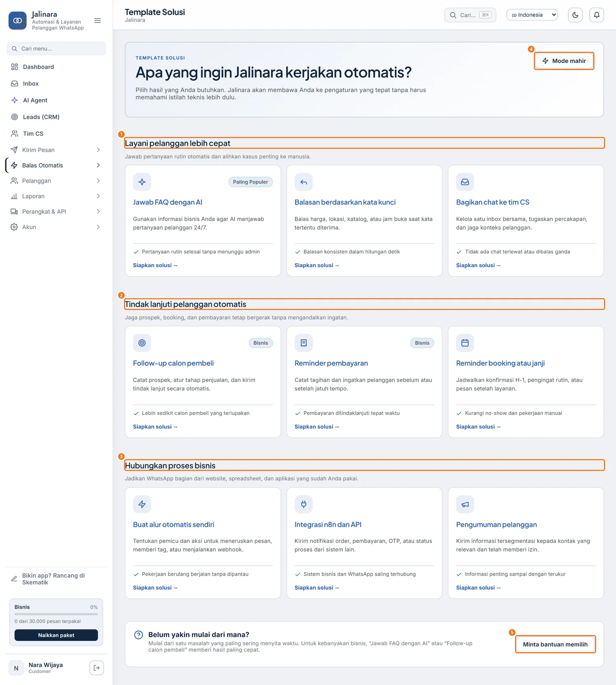Click the lightning icon on Buat alur otomatis card
The width and height of the screenshot is (616, 685).
coord(142,504)
